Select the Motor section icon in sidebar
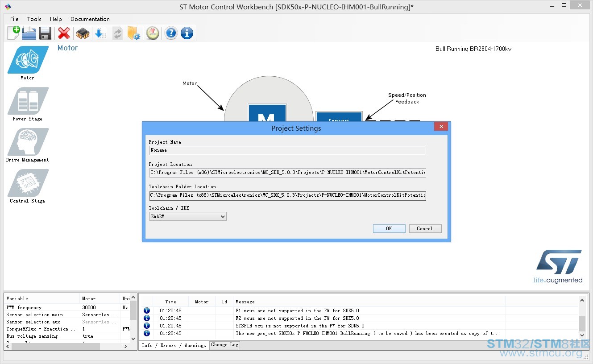 click(x=28, y=60)
